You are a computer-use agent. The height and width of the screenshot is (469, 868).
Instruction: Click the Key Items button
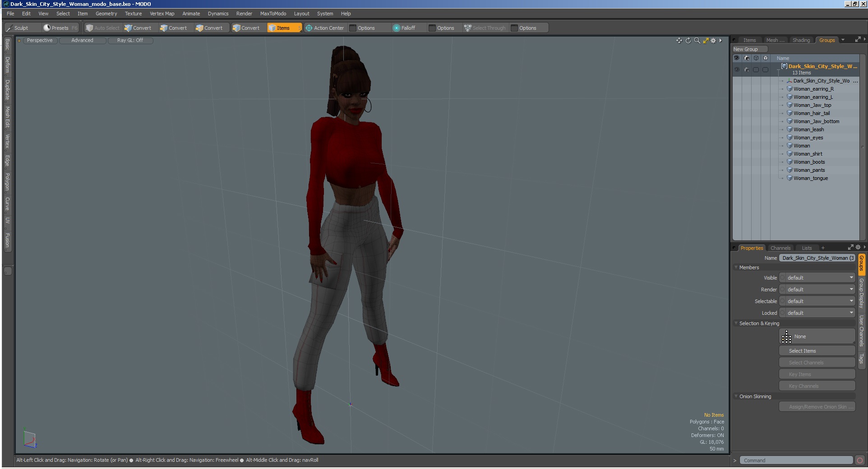817,374
